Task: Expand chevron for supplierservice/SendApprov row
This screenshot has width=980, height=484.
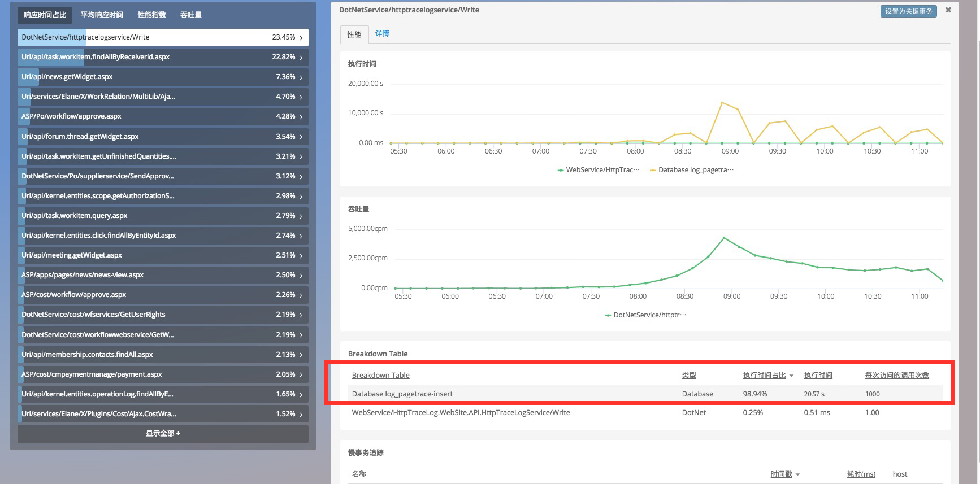Action: pos(301,177)
